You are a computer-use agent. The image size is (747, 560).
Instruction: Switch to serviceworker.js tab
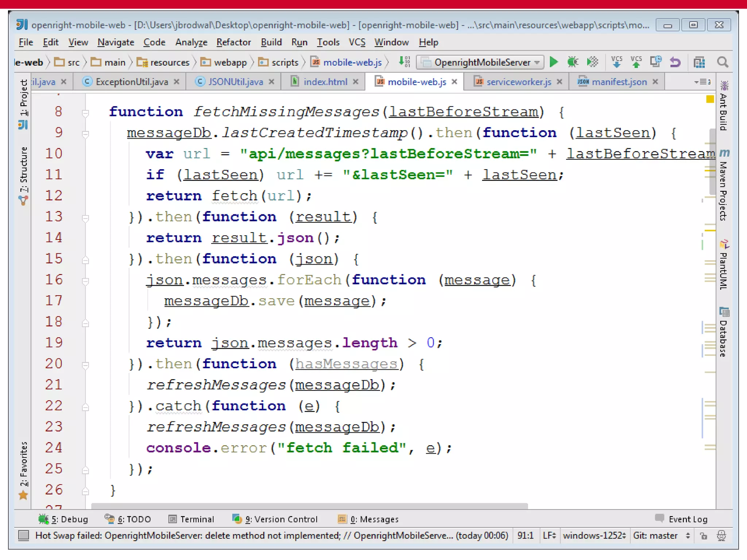point(518,82)
